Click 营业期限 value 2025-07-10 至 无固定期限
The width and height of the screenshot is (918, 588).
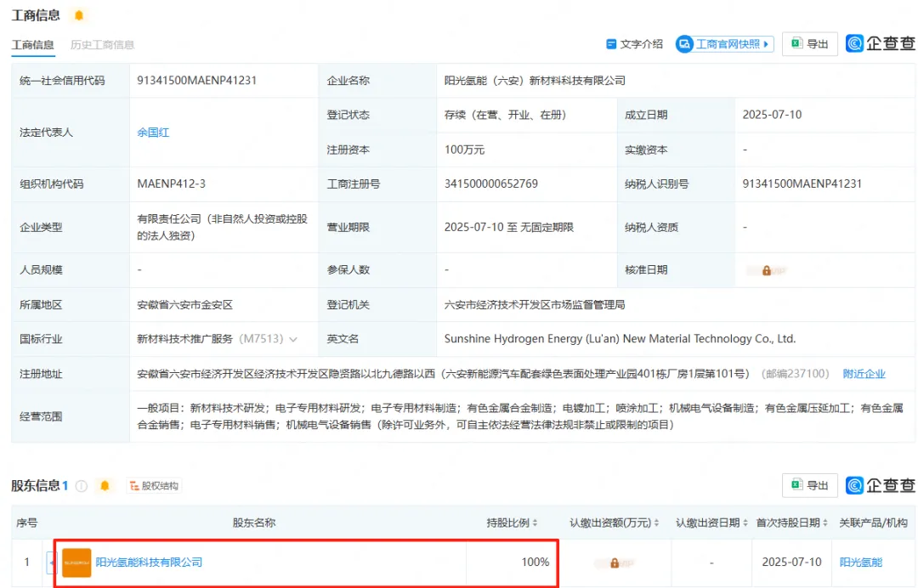point(509,227)
